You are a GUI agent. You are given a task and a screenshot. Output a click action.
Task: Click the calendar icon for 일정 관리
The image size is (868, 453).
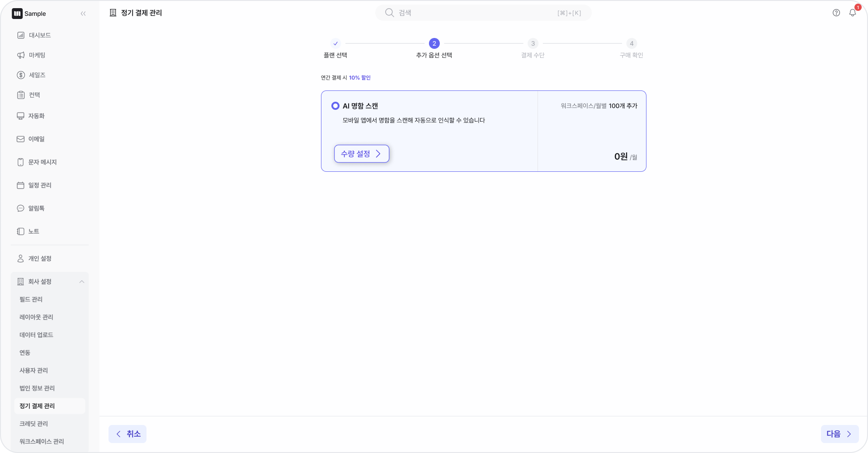coord(20,185)
